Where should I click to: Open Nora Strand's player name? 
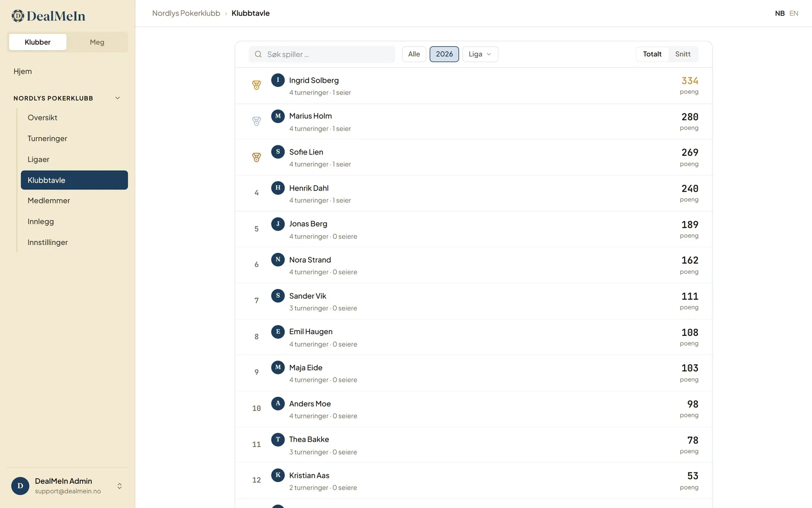(310, 260)
